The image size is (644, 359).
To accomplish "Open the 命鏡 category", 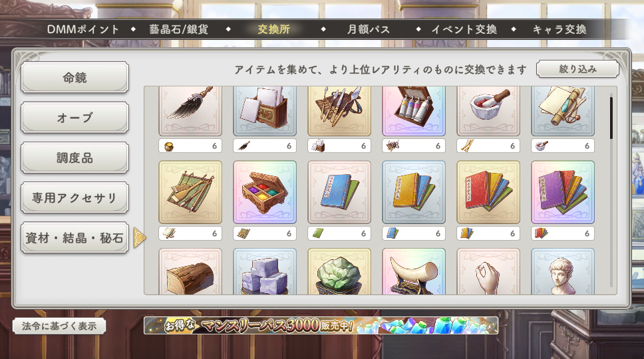I will pos(75,77).
